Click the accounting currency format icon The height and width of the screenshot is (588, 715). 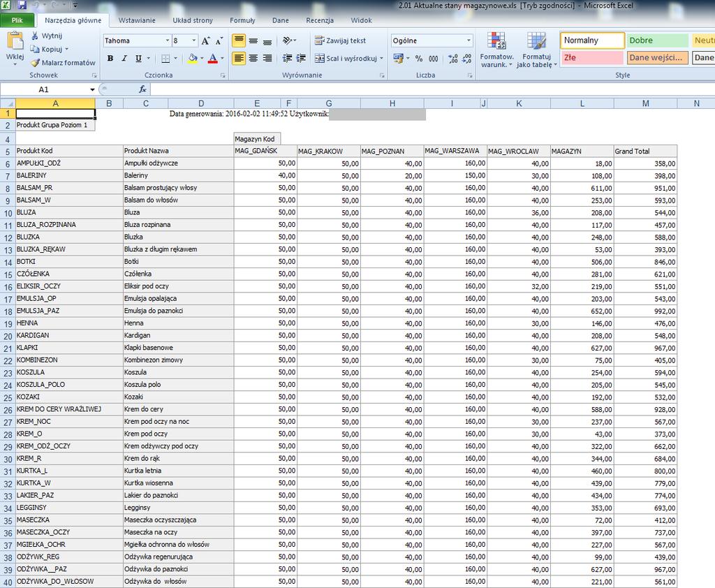398,59
